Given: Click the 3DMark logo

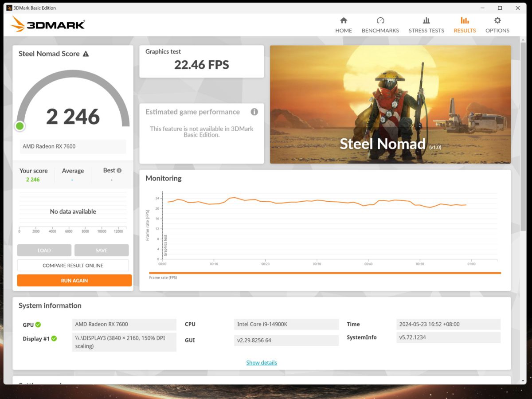Looking at the screenshot, I should coord(47,24).
